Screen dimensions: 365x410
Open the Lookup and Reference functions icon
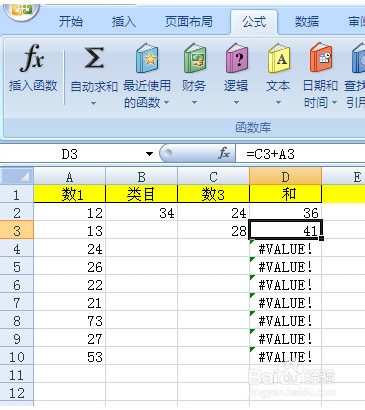pyautogui.click(x=358, y=59)
